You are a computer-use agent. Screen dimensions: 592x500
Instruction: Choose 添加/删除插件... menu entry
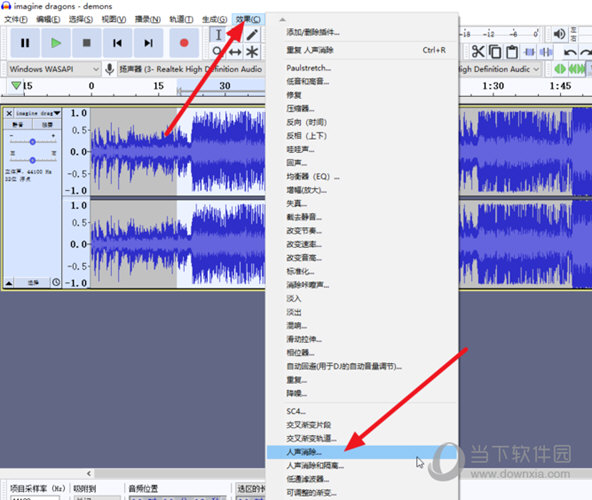click(x=362, y=32)
